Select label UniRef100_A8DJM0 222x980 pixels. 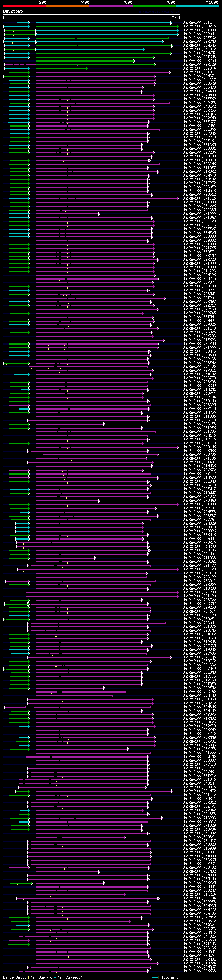pos(199,401)
